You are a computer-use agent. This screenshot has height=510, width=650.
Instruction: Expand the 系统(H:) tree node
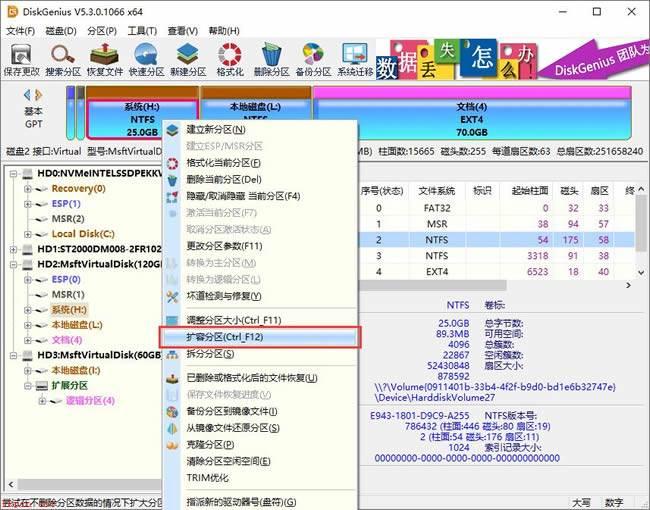click(x=27, y=310)
